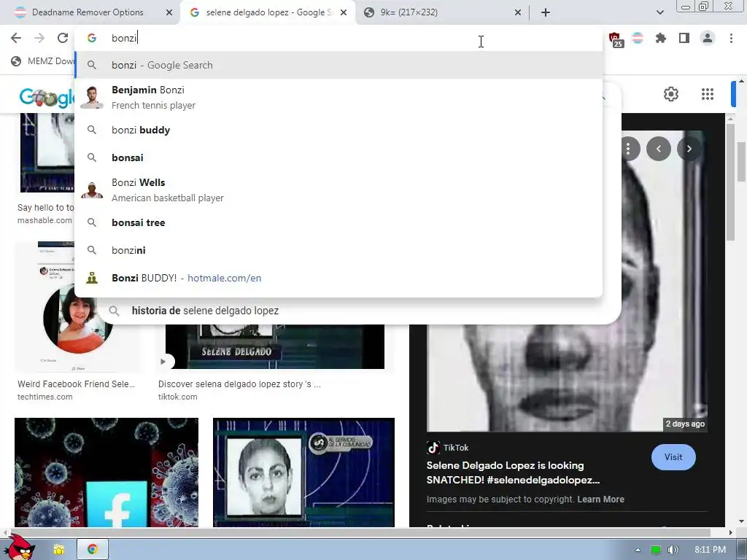Open the tab search dropdown chevron

(x=659, y=12)
